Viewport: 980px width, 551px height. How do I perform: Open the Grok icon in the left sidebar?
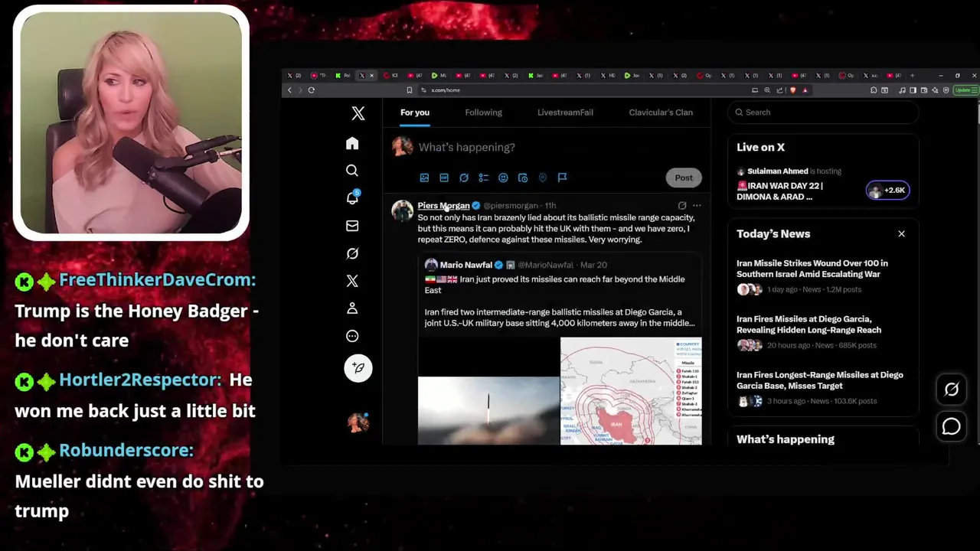click(352, 253)
